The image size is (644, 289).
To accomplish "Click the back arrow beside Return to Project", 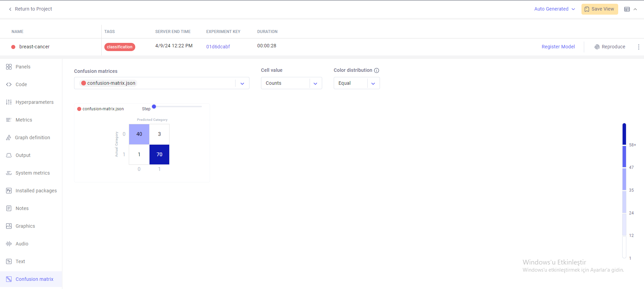I will click(10, 9).
